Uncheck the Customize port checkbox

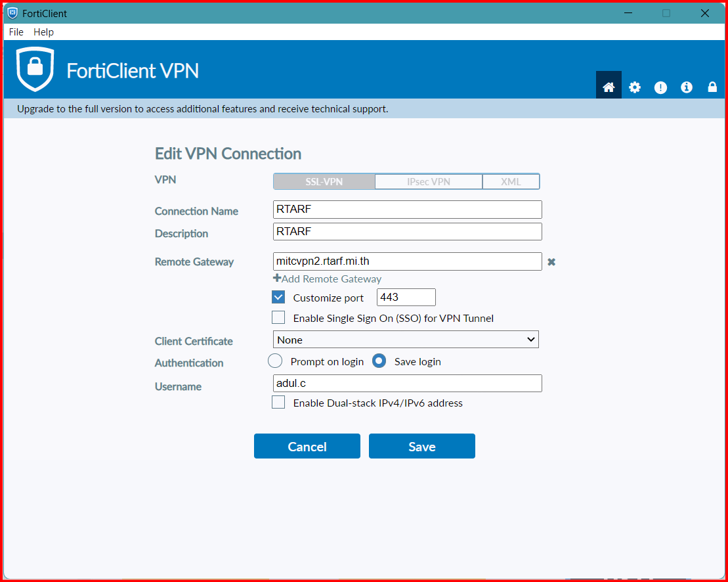click(278, 298)
